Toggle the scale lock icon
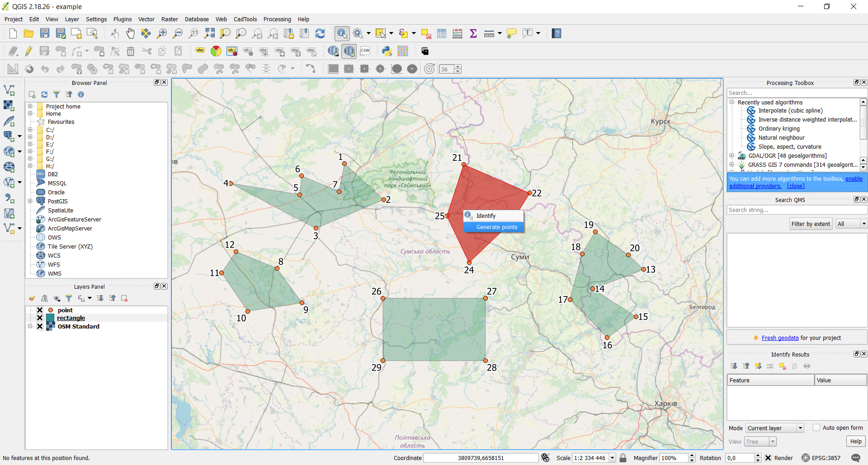Screen dimensions: 868x465 (x=623, y=458)
